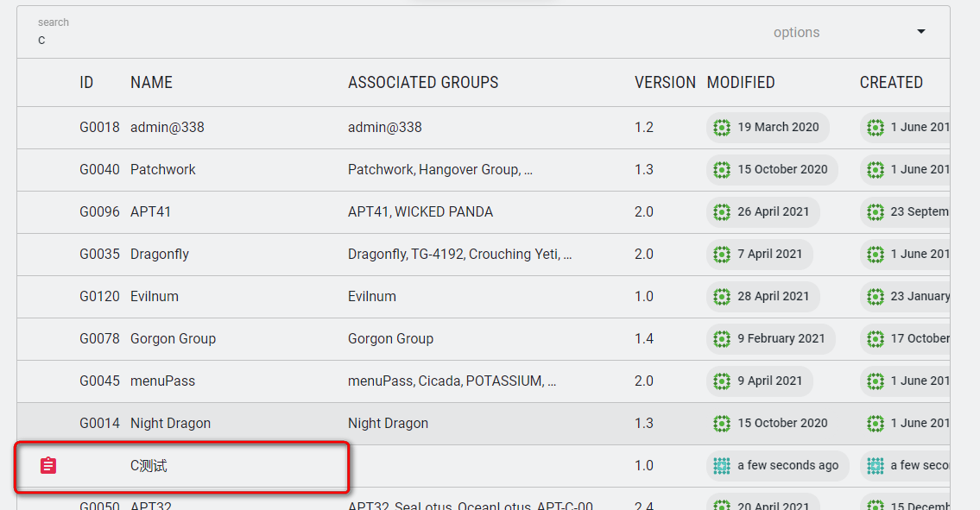Image resolution: width=980 pixels, height=510 pixels.
Task: Click the blue identicon beside a few seconds ago
Action: (721, 465)
